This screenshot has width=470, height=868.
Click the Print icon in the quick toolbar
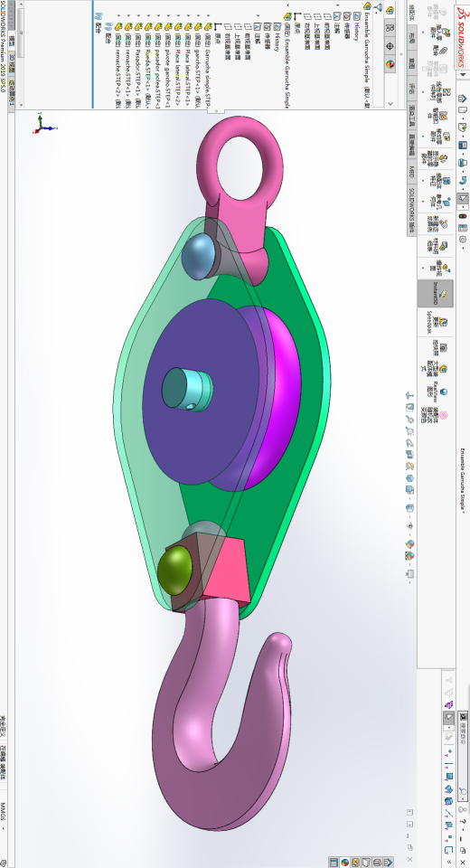(462, 163)
